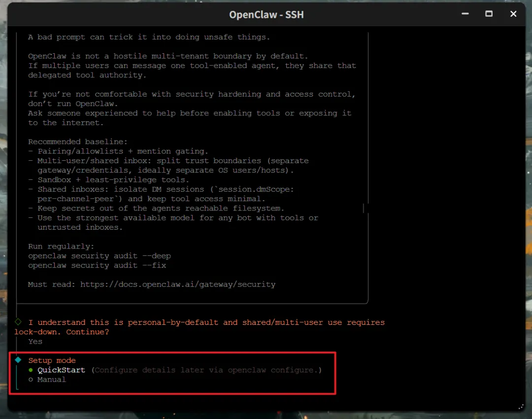Click the 'Setup mode' prompt heading
The width and height of the screenshot is (532, 419).
click(x=52, y=361)
